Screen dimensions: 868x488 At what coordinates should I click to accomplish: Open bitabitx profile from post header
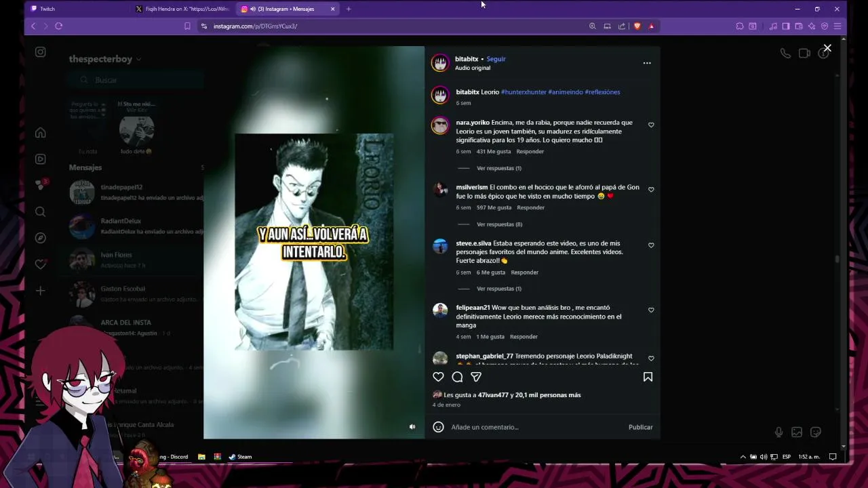point(467,59)
